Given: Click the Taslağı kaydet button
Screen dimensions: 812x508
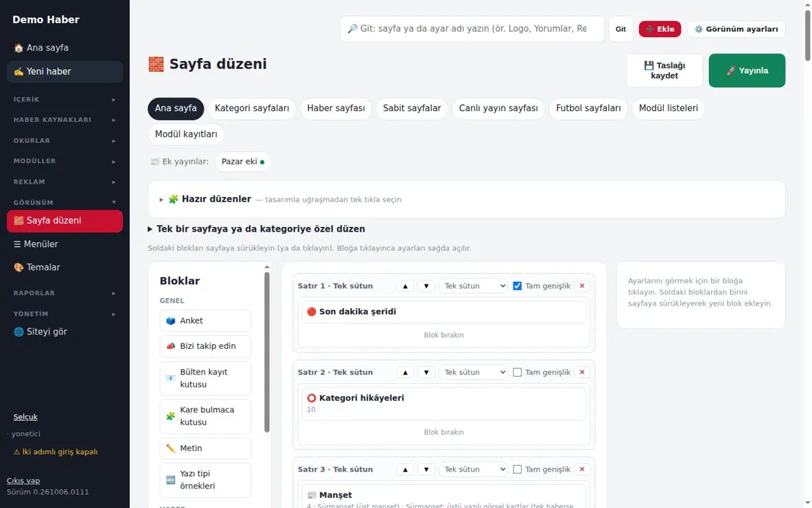Looking at the screenshot, I should tap(664, 70).
